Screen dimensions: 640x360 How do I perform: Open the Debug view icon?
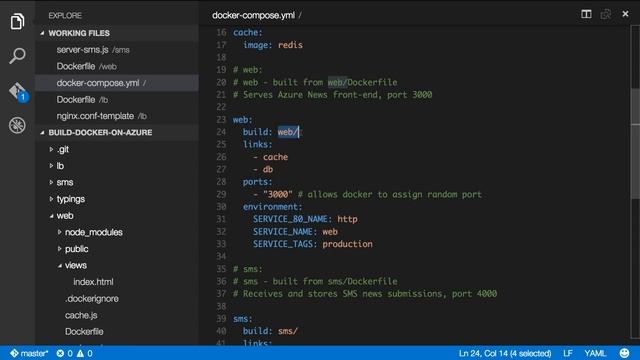pyautogui.click(x=17, y=125)
